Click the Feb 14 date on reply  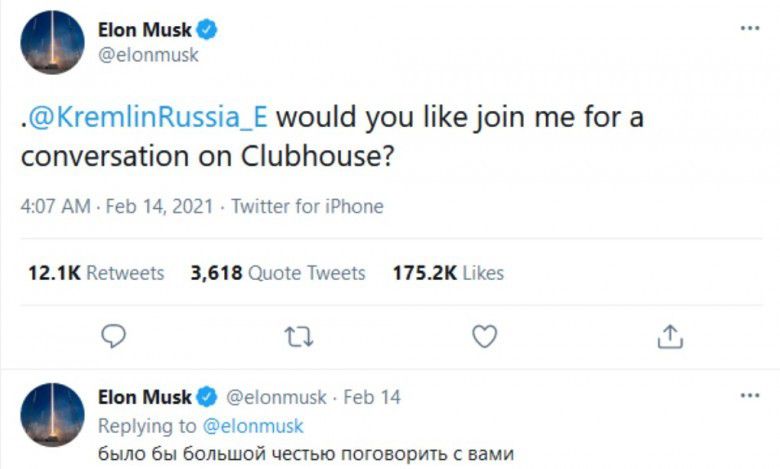coord(372,397)
